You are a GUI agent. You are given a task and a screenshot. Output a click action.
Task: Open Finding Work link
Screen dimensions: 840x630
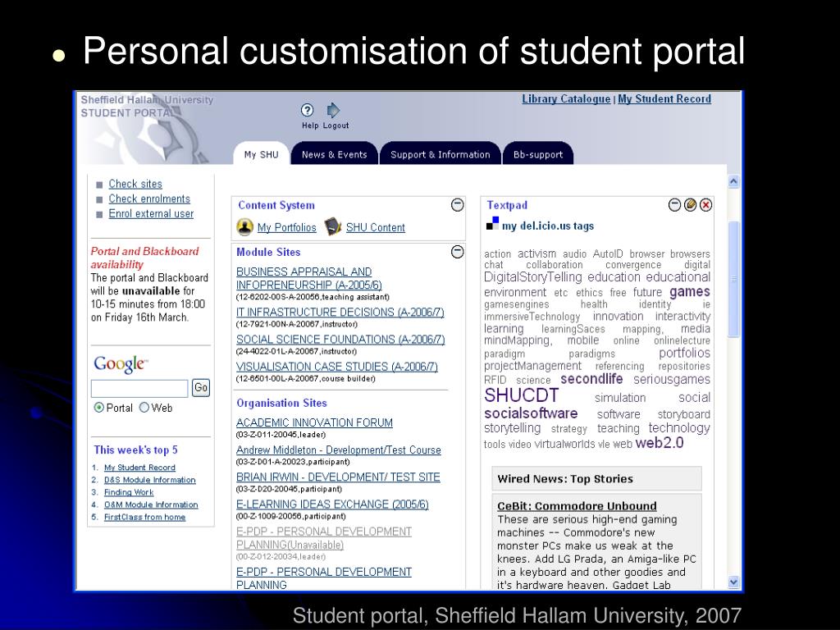click(129, 492)
